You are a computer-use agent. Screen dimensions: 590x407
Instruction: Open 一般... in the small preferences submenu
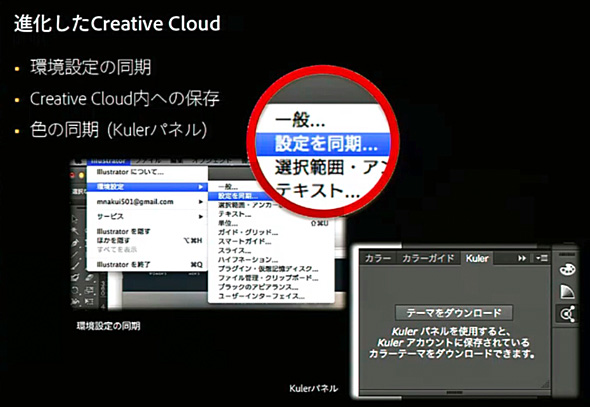(x=228, y=187)
